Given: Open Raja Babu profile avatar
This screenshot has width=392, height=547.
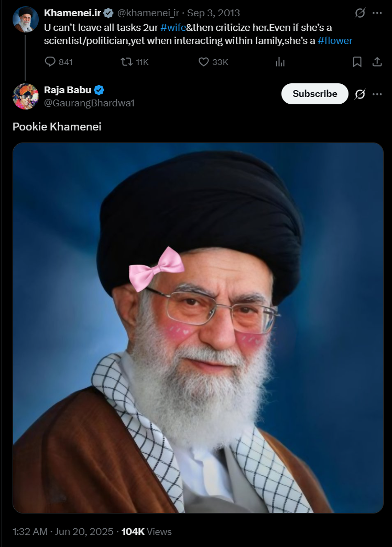Looking at the screenshot, I should tap(26, 96).
